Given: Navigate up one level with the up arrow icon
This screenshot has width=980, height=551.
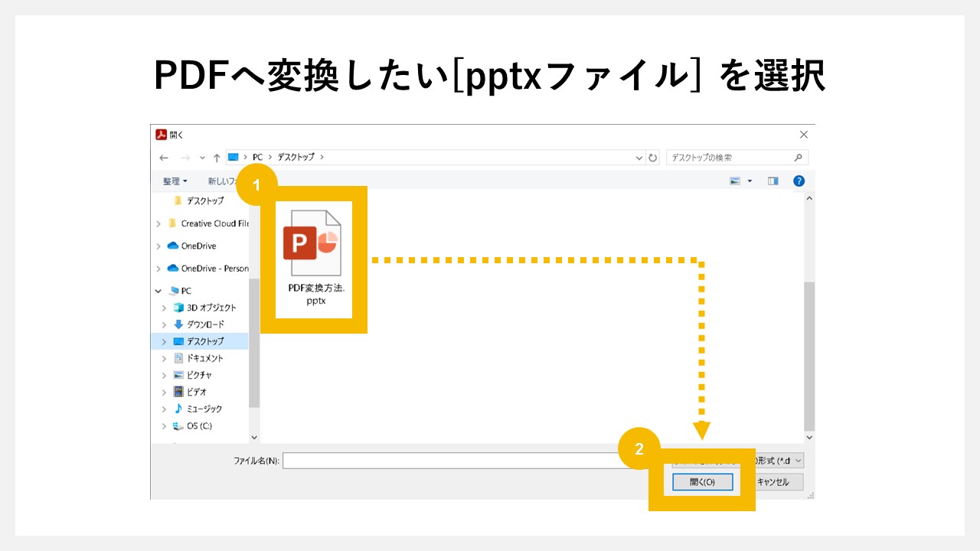Looking at the screenshot, I should (217, 157).
